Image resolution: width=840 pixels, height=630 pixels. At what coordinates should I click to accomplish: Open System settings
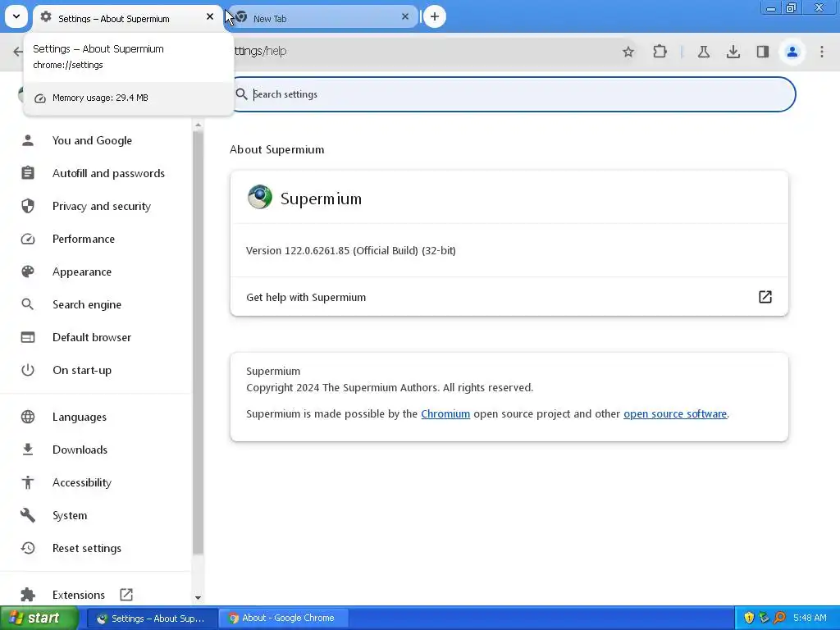coord(70,515)
